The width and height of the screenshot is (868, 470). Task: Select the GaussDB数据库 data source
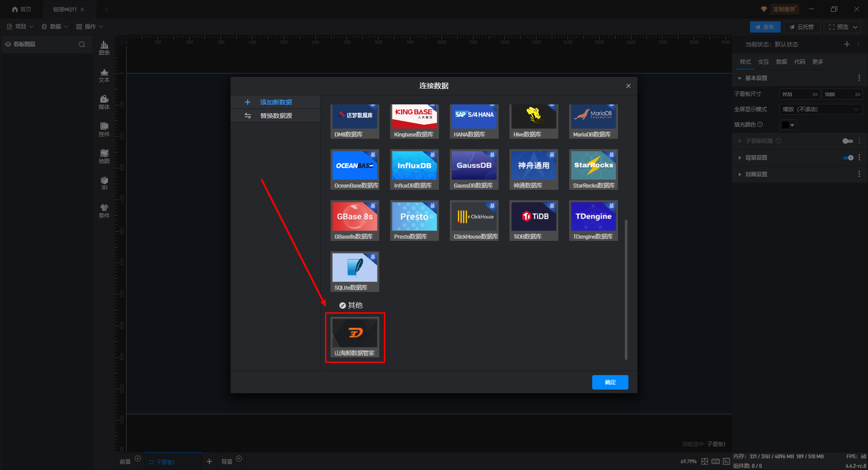point(474,169)
